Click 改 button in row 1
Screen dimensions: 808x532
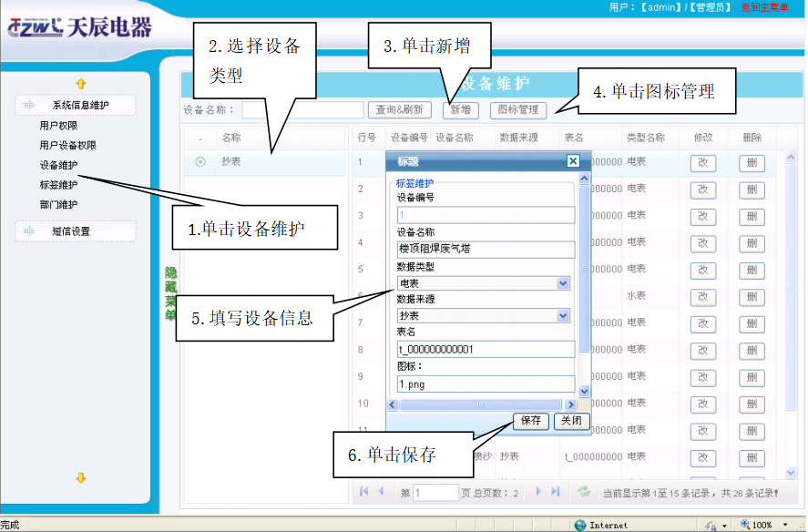pos(703,163)
